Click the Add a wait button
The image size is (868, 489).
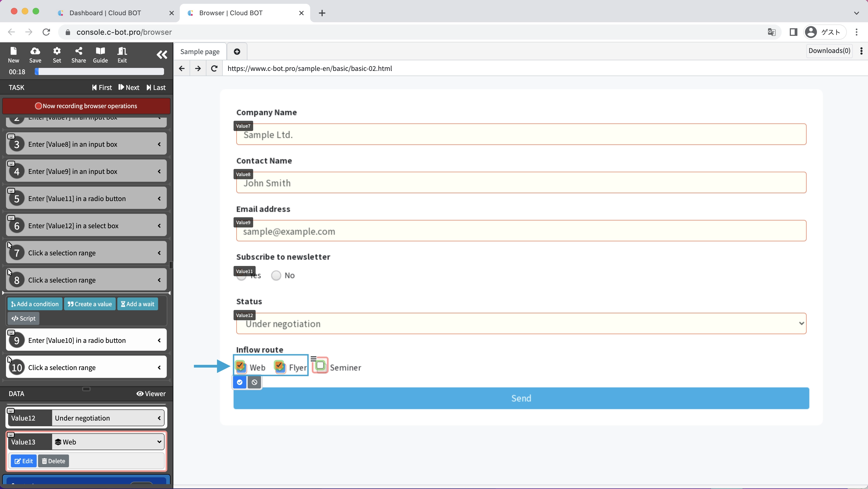(137, 304)
